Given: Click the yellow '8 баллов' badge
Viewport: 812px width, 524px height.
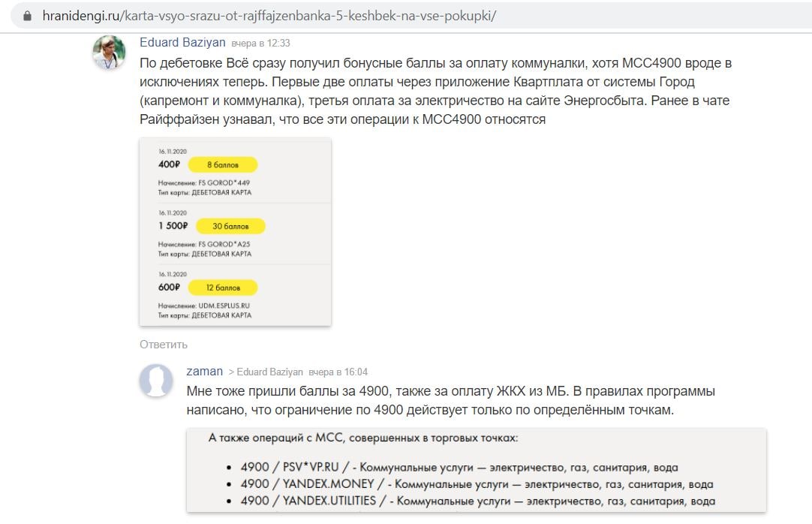Looking at the screenshot, I should [222, 164].
